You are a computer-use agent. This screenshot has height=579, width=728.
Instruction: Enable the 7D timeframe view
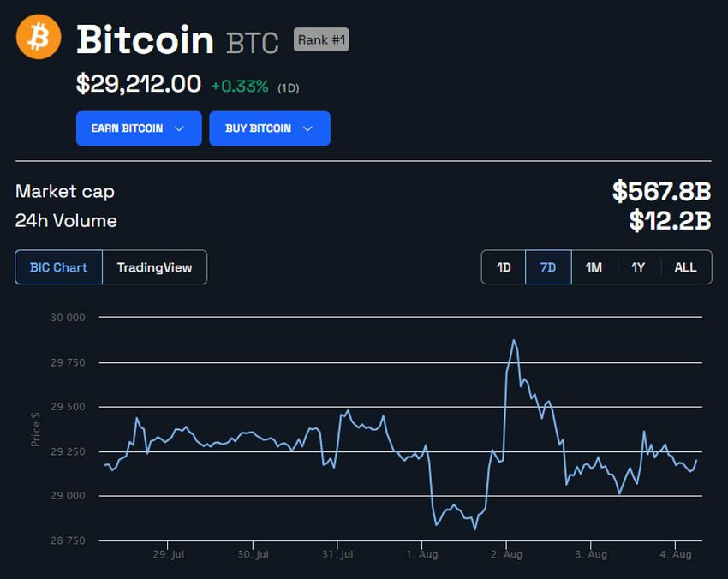click(x=548, y=267)
